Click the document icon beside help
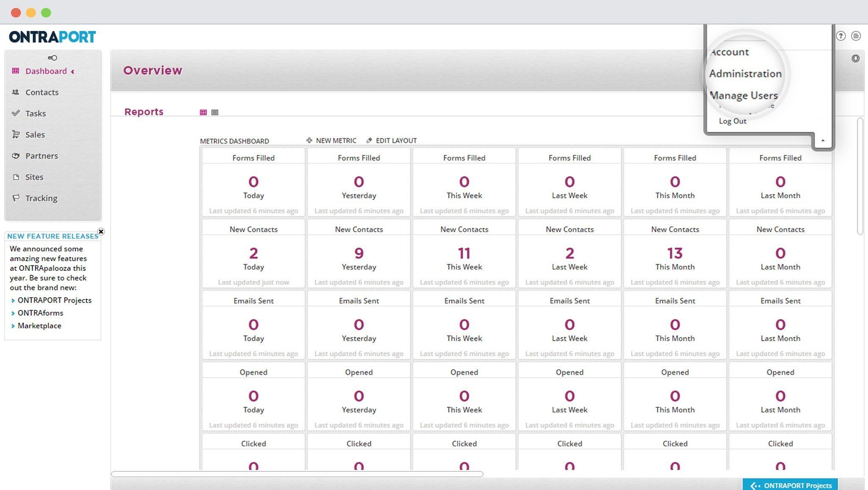868x490 pixels. click(856, 36)
